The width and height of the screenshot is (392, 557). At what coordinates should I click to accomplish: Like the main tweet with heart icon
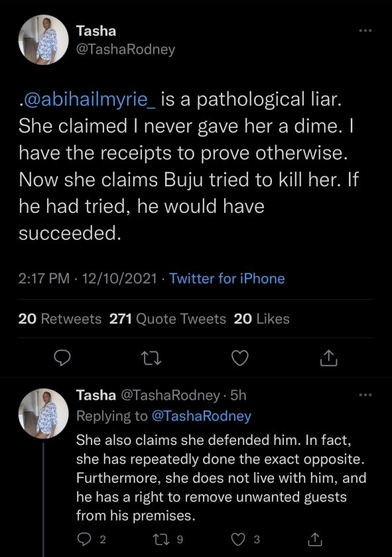point(240,358)
